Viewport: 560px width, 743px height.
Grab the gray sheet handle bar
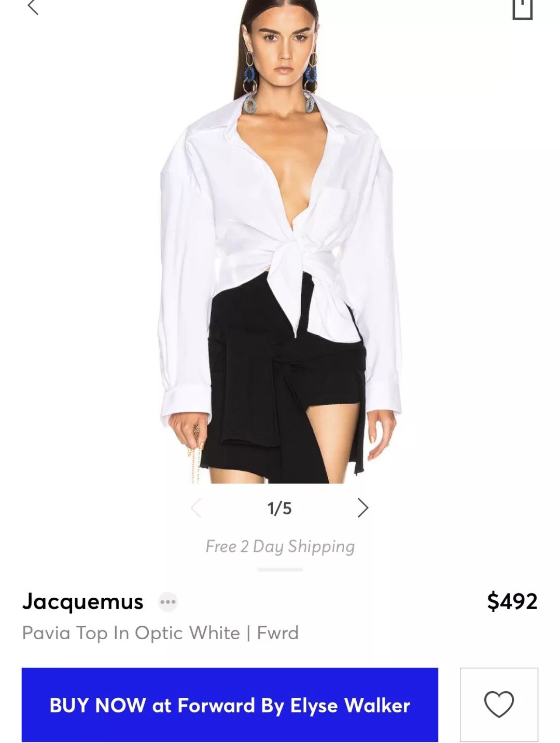(x=280, y=570)
